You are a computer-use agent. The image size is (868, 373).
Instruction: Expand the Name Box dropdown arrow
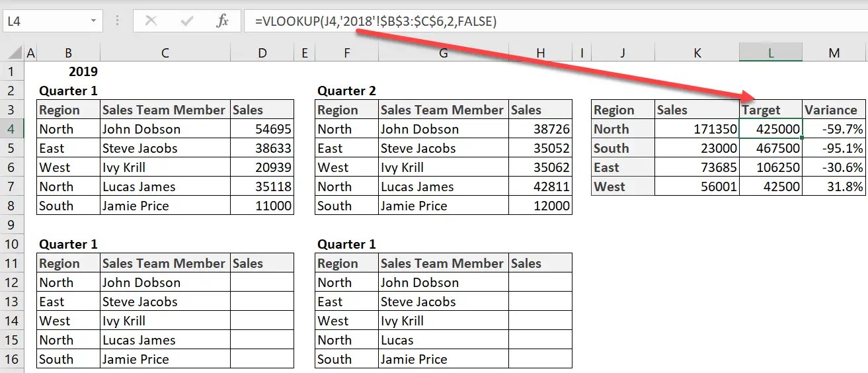pyautogui.click(x=93, y=21)
